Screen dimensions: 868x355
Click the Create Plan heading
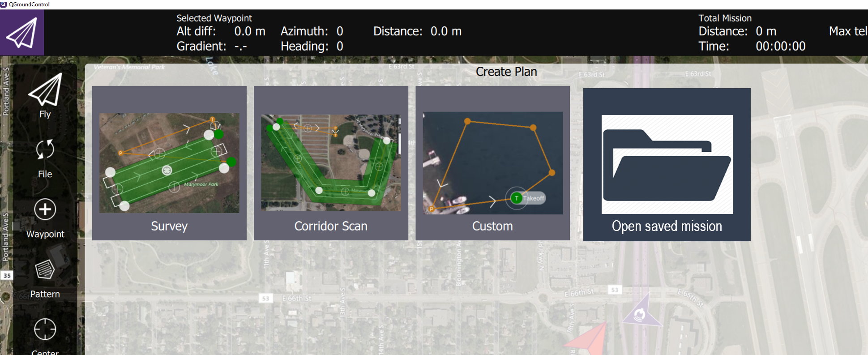(506, 72)
